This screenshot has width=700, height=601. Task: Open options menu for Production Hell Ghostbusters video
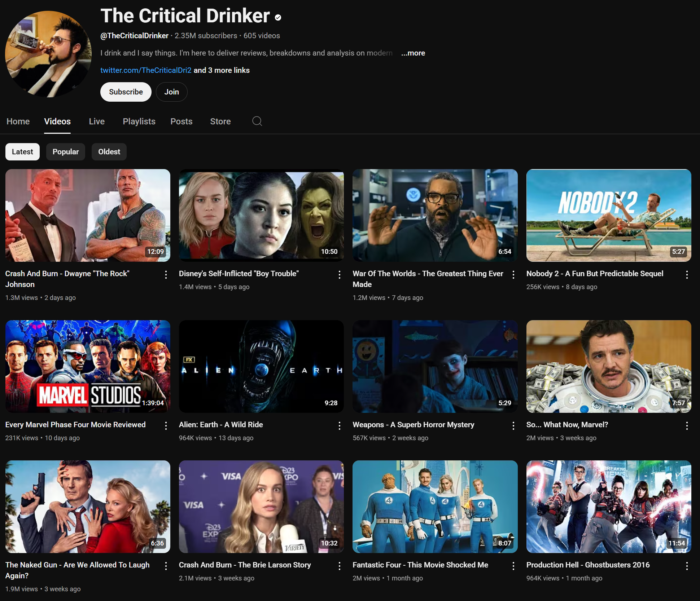687,566
